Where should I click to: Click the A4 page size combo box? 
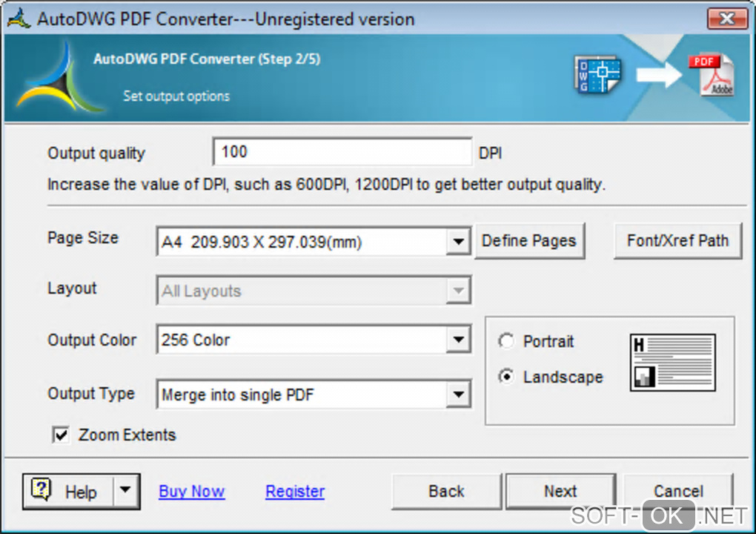314,241
